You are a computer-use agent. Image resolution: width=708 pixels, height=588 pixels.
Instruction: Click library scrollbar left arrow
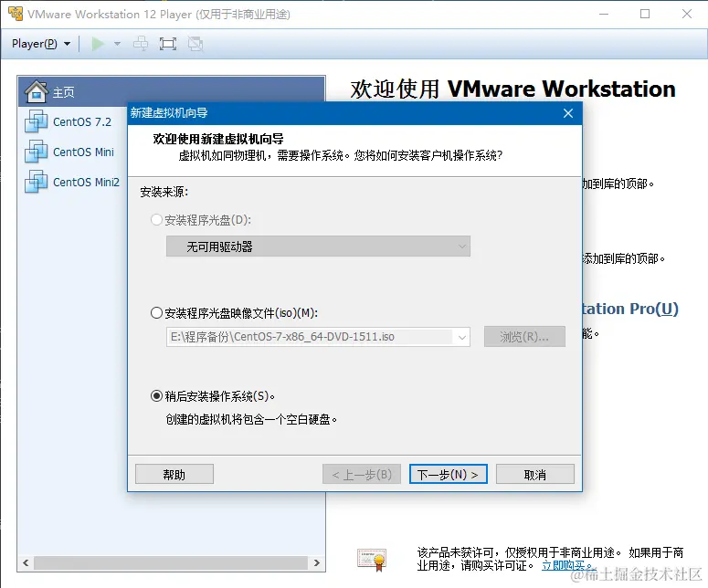26,562
